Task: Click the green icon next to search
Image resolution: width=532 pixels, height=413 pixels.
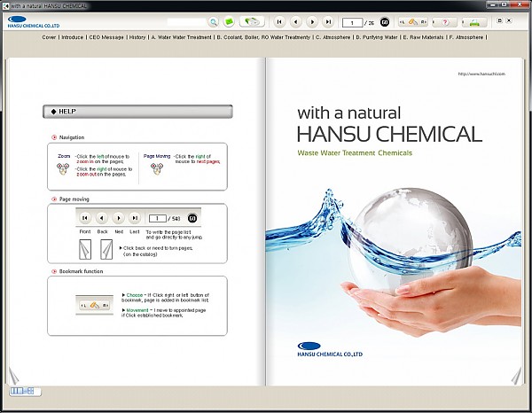Action: click(229, 21)
